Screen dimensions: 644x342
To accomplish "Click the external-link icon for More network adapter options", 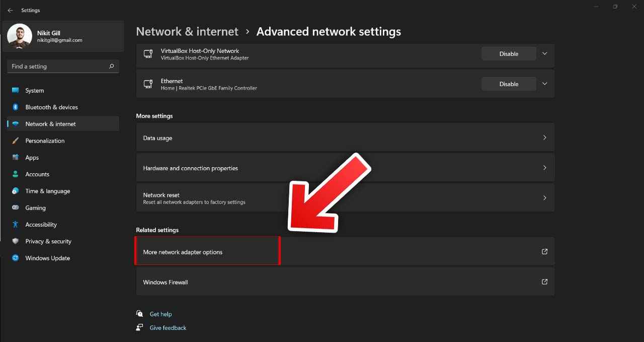I will click(544, 252).
